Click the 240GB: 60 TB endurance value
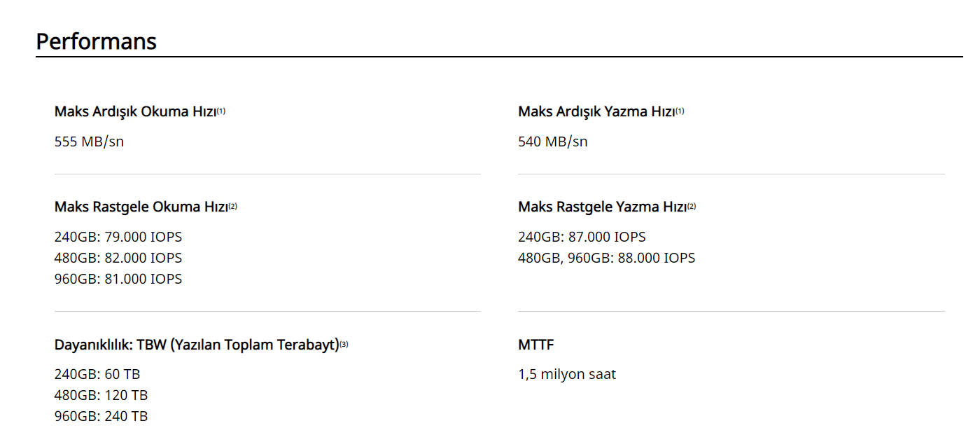The height and width of the screenshot is (442, 980). (x=97, y=374)
